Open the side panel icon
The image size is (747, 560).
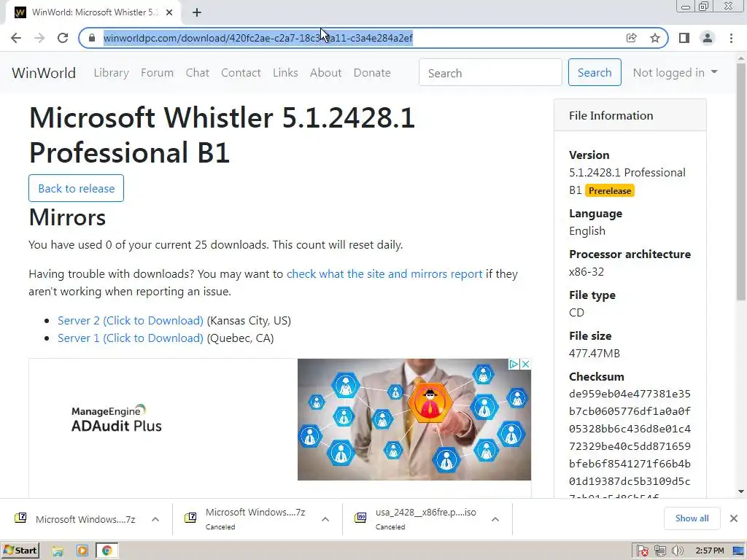684,38
